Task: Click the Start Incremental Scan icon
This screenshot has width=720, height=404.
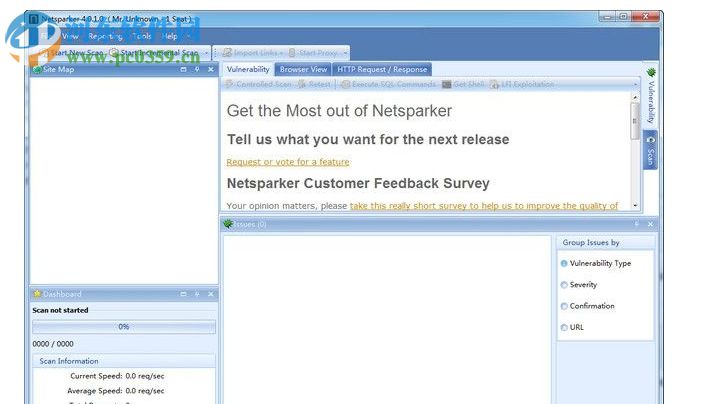Action: point(114,53)
